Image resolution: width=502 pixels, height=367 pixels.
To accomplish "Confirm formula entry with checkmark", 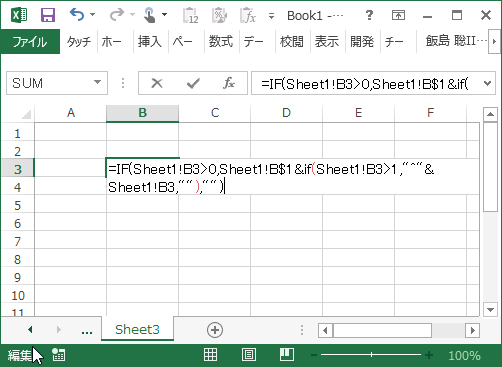I will point(193,83).
